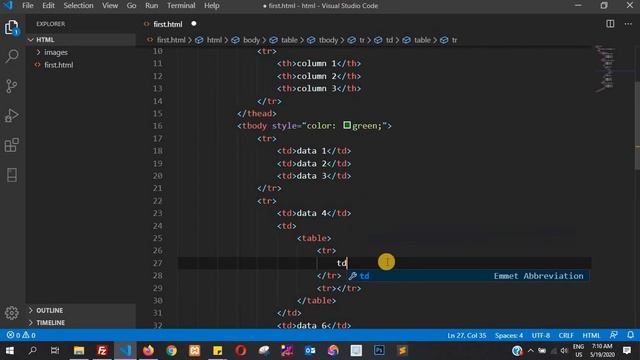
Task: Click the unsaved dot on first.html tab
Action: [x=193, y=24]
